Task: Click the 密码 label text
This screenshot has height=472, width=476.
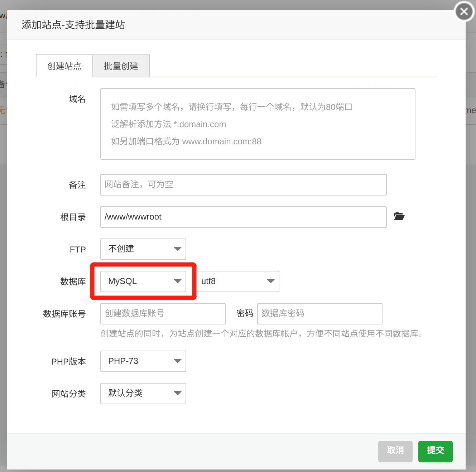Action: (245, 313)
